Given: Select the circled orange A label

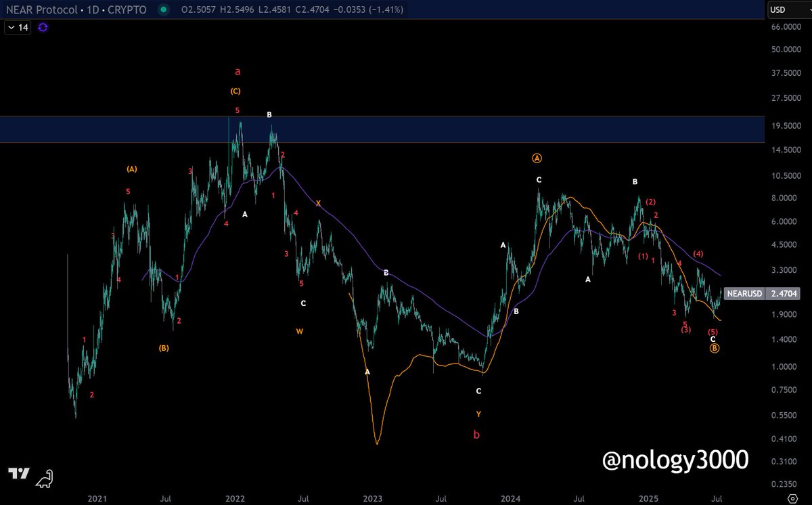Looking at the screenshot, I should coord(537,158).
